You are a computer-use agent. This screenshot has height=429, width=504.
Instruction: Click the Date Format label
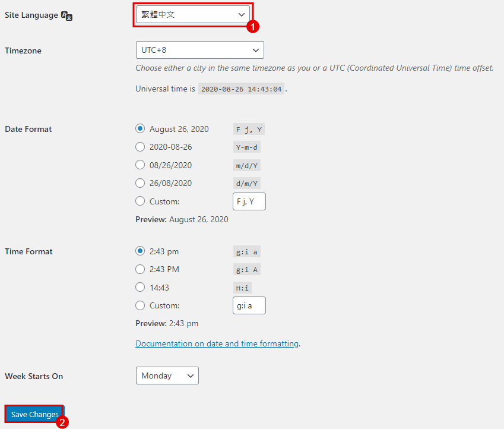click(28, 129)
